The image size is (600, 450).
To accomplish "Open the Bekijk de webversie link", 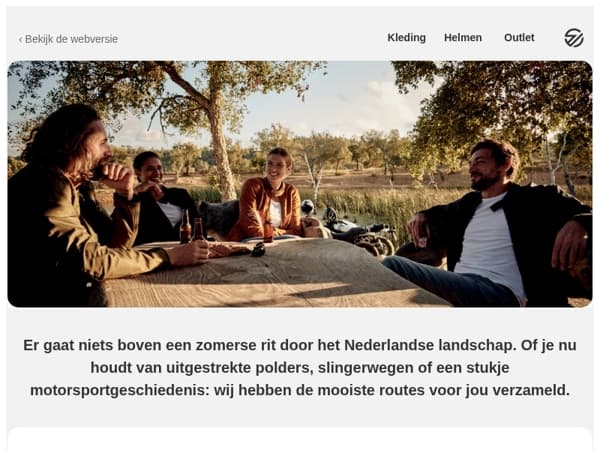I will tap(71, 39).
